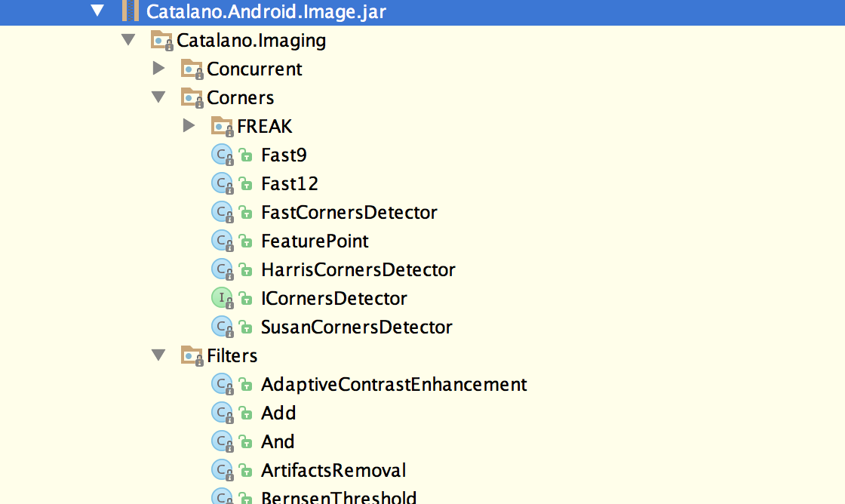Collapse the Catalano.Imaging package arrow

point(128,40)
